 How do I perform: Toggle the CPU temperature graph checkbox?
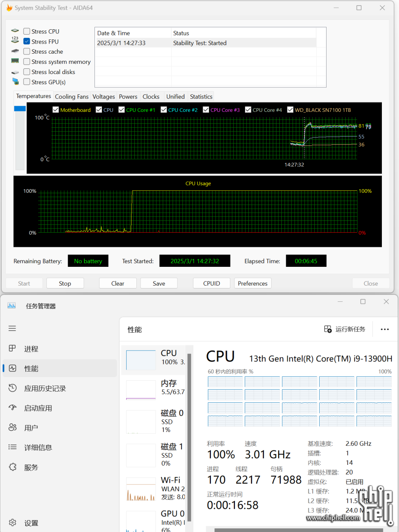(x=99, y=110)
